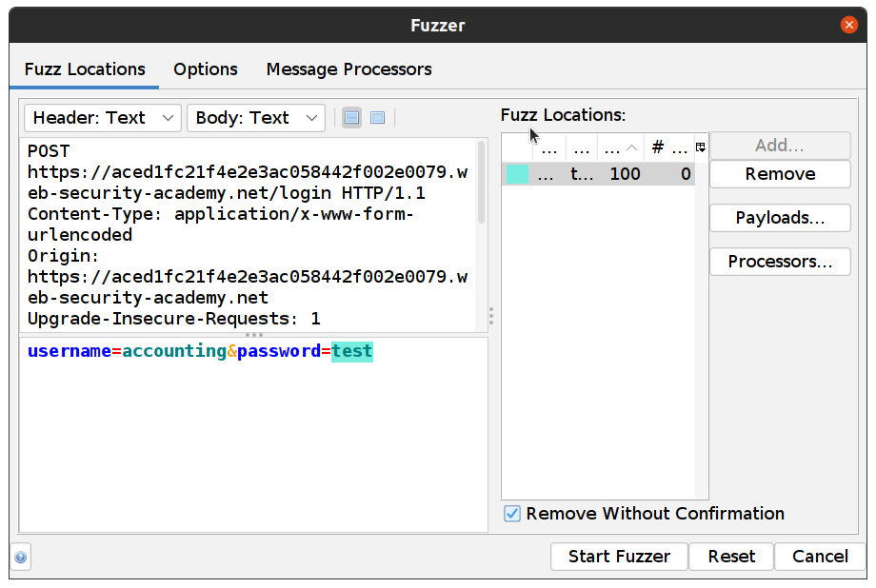Enable Remove Without Confirmation
This screenshot has width=876, height=588.
click(511, 513)
